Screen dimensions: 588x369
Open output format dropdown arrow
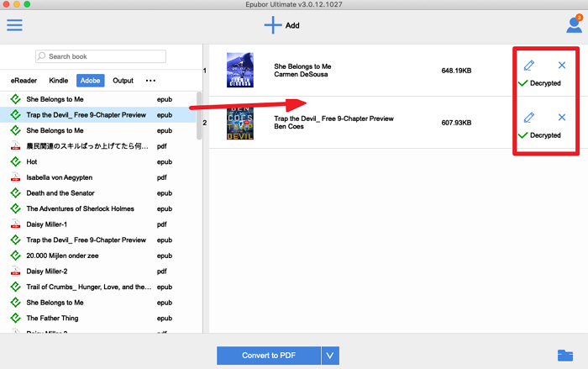(330, 356)
